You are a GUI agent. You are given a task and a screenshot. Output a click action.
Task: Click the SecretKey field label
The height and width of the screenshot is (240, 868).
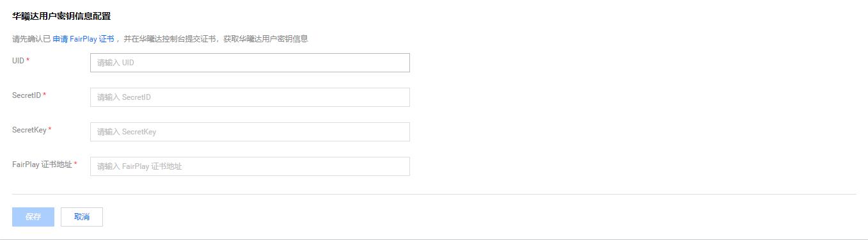coord(29,130)
